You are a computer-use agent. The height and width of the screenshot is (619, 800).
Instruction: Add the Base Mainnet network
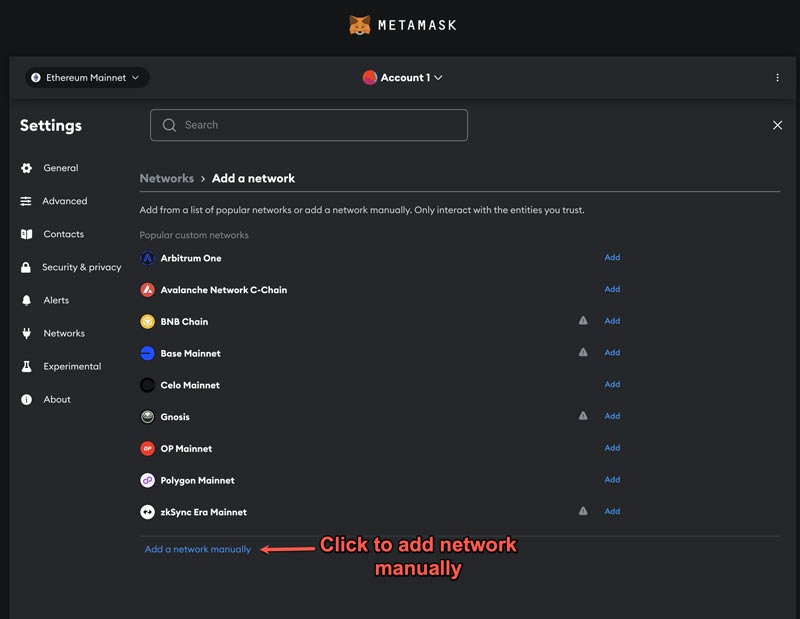(612, 352)
